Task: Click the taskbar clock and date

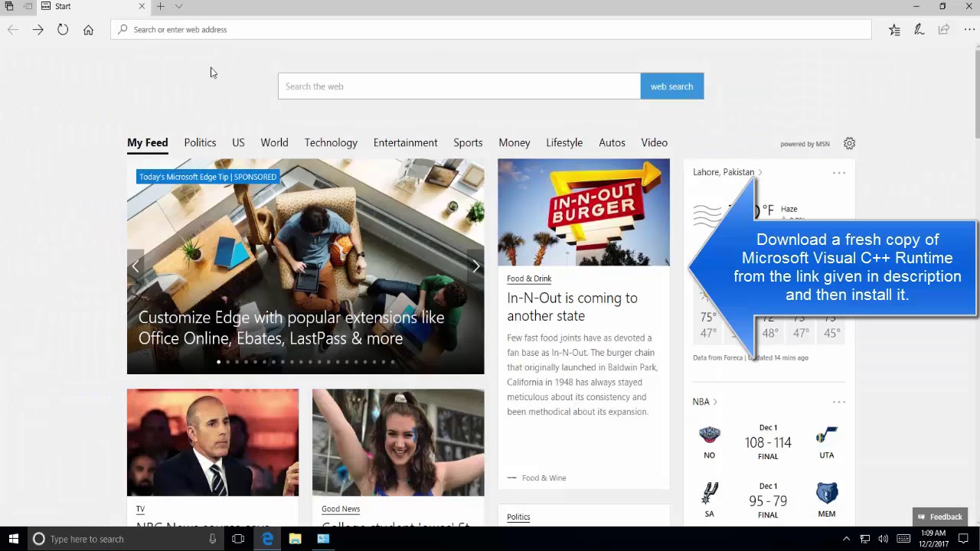Action: point(933,539)
